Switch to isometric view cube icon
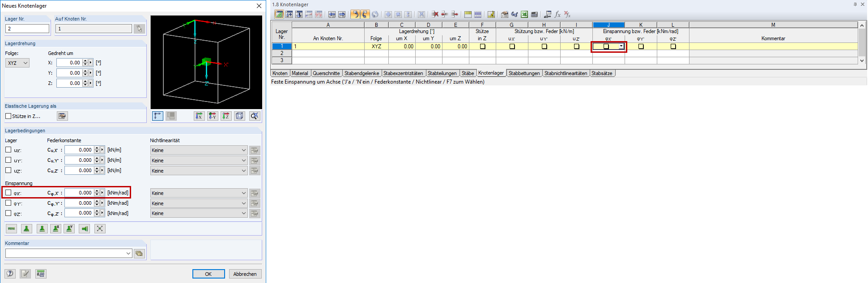The width and height of the screenshot is (868, 283). click(x=240, y=116)
